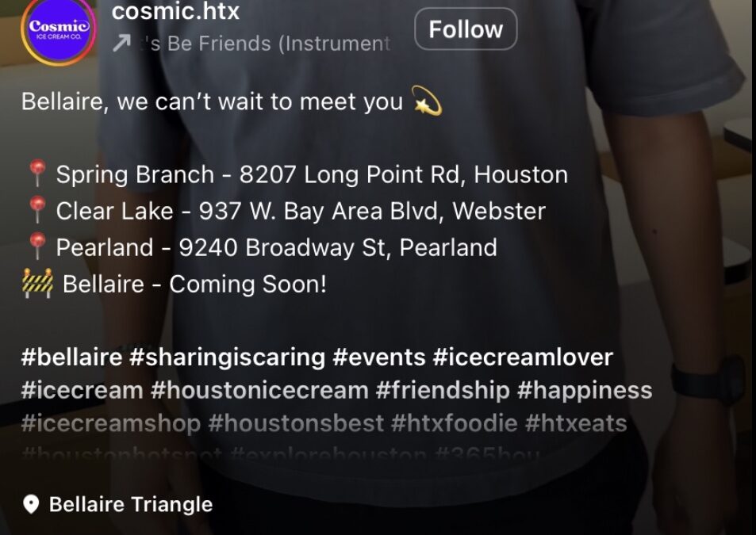756x535 pixels.
Task: Tap the #friendship hashtag
Action: click(443, 390)
